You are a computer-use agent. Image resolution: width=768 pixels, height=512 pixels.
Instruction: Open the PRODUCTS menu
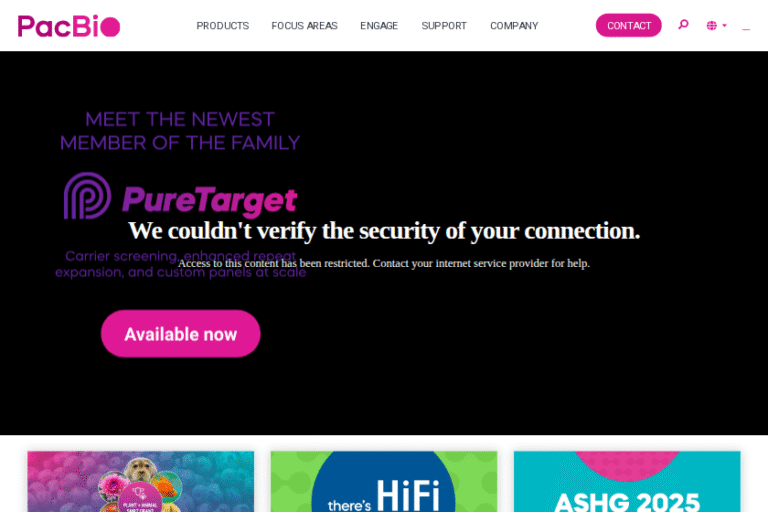223,25
